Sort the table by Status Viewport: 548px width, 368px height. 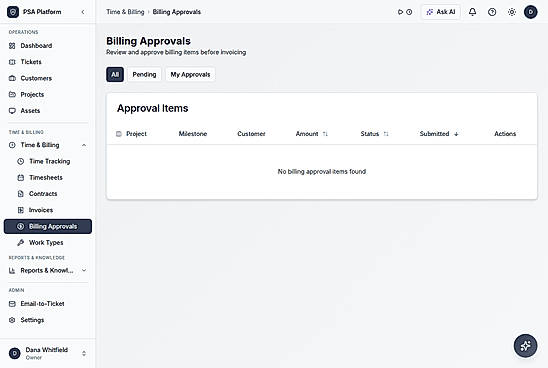point(375,134)
